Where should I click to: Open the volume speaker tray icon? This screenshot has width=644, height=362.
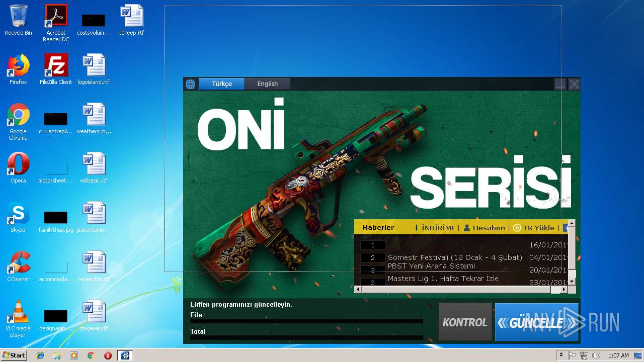click(596, 355)
